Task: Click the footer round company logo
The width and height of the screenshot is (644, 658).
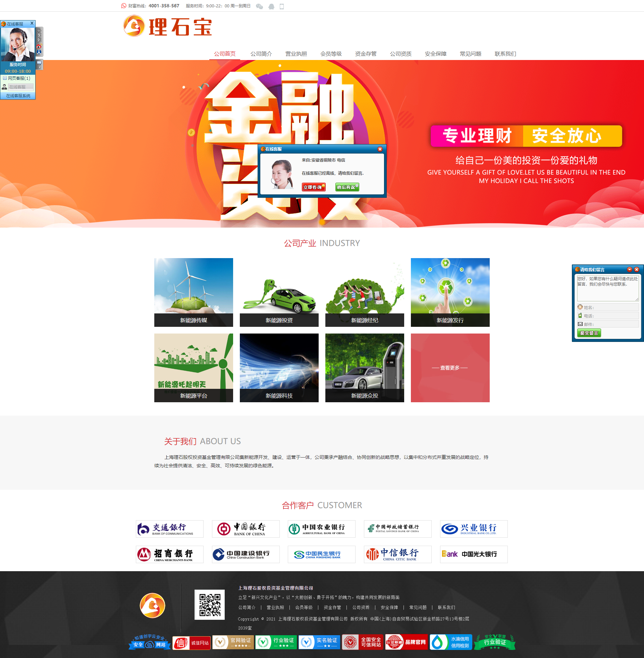Action: (x=153, y=605)
